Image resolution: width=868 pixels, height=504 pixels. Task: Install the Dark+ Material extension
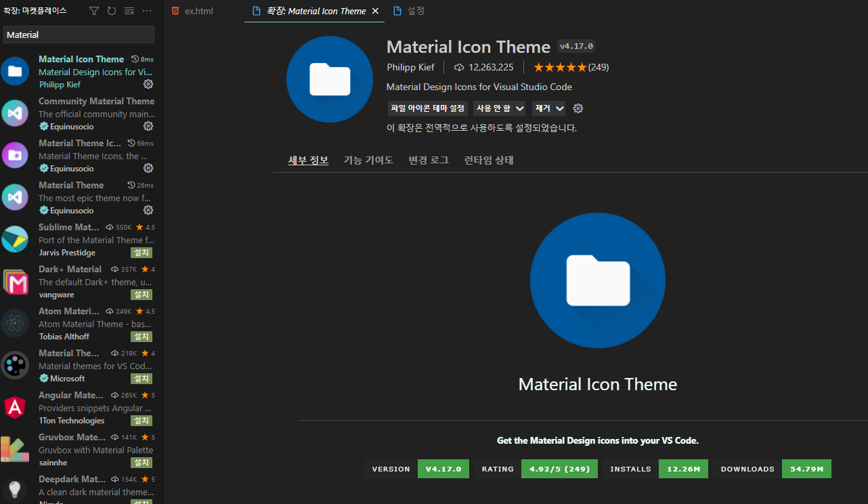coord(142,295)
